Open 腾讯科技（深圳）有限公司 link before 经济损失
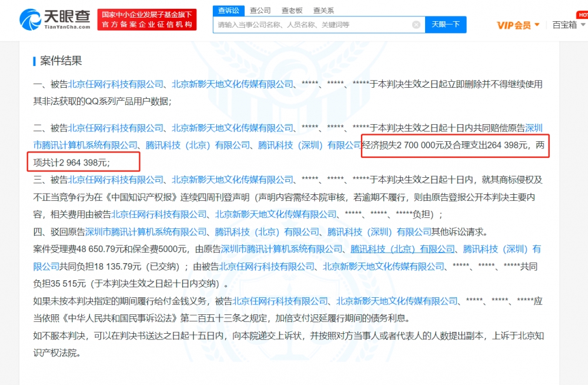The image size is (588, 385). 310,145
